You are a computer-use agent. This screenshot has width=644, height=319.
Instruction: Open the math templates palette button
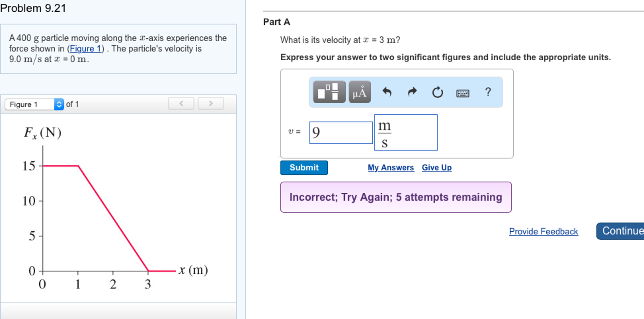tap(329, 92)
